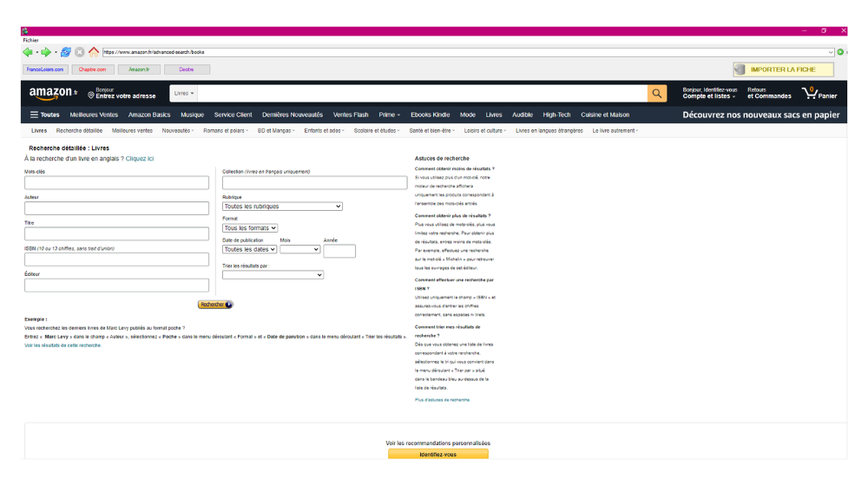Image resolution: width=868 pixels, height=486 pixels.
Task: Open the Loisirs et culture submenu
Action: click(x=485, y=131)
